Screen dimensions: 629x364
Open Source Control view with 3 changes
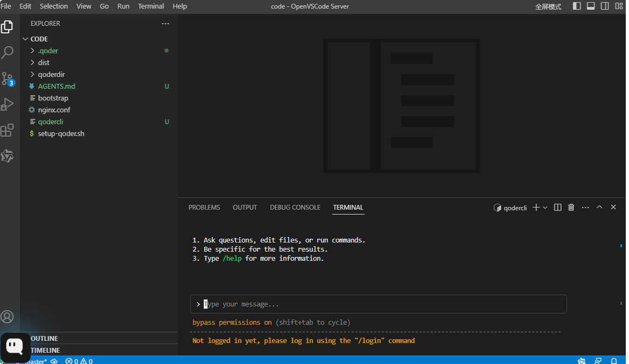8,79
